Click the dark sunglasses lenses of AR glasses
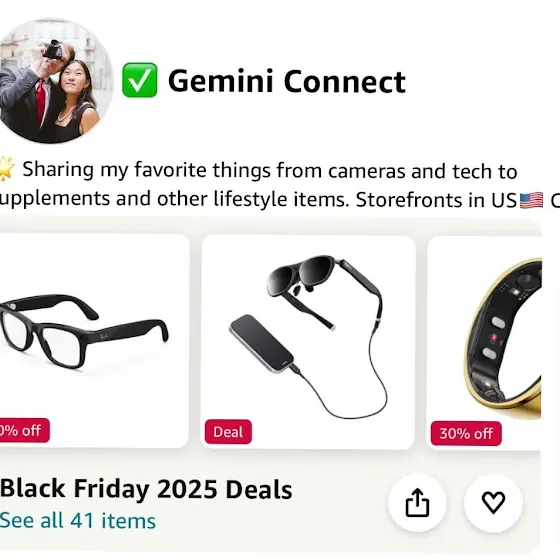 point(301,275)
